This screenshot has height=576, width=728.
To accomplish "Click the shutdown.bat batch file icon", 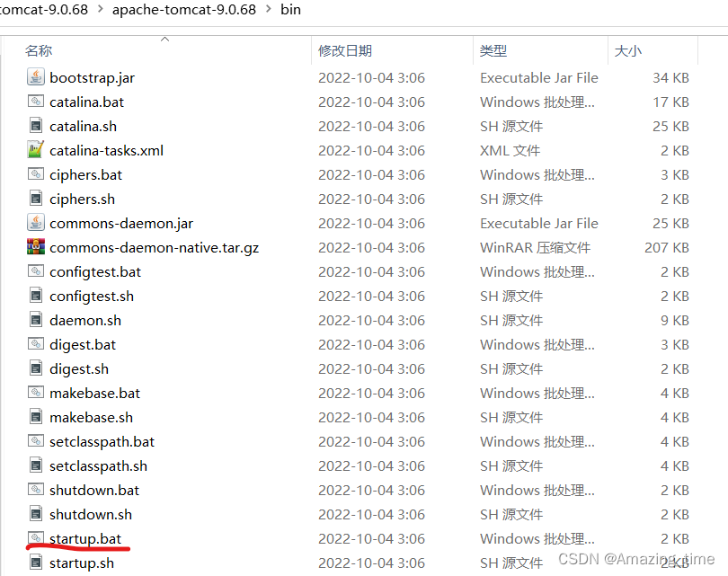I will tap(36, 489).
